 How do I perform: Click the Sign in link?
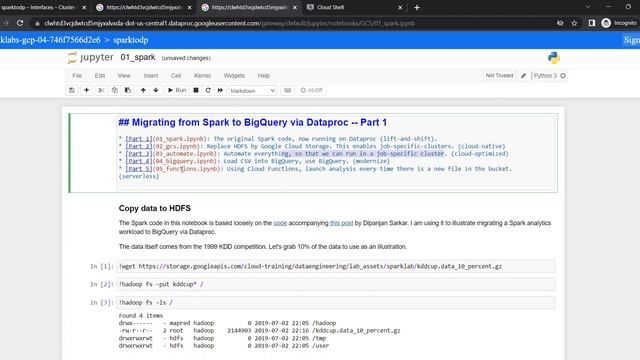click(632, 40)
